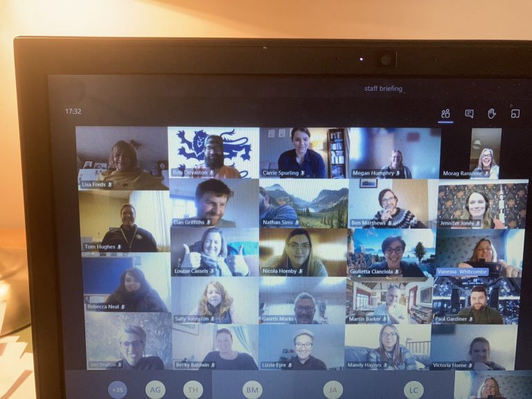Click the 'Nathan Sims' name label
532x399 pixels.
[278, 222]
